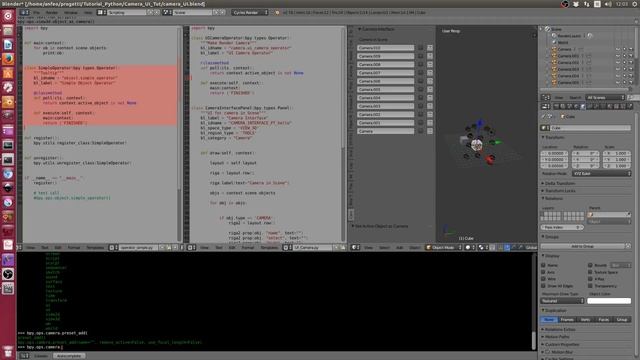This screenshot has height=360, width=640.
Task: Open the Constraints properties tab
Action: click(x=590, y=107)
